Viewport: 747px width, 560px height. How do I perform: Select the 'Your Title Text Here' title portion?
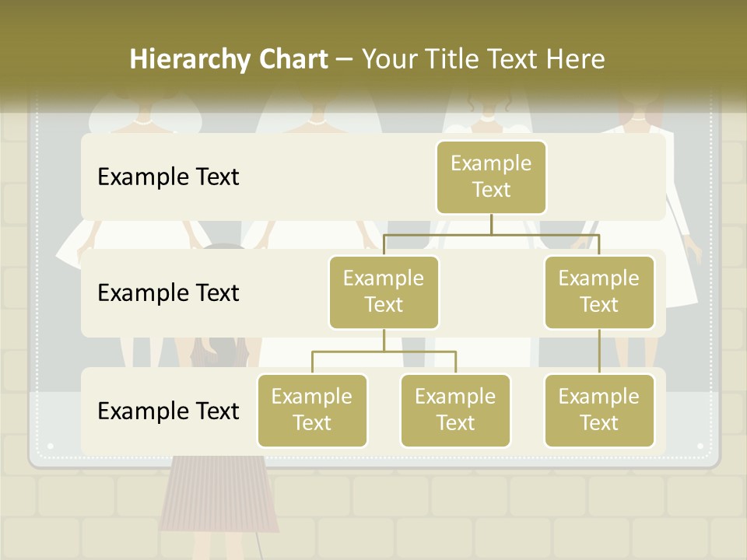pyautogui.click(x=482, y=59)
